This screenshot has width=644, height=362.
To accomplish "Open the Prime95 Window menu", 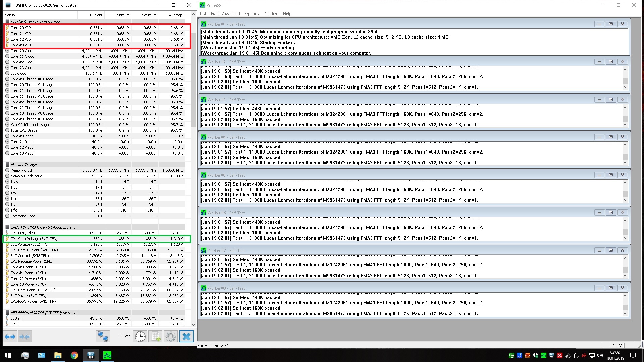I will [x=271, y=14].
